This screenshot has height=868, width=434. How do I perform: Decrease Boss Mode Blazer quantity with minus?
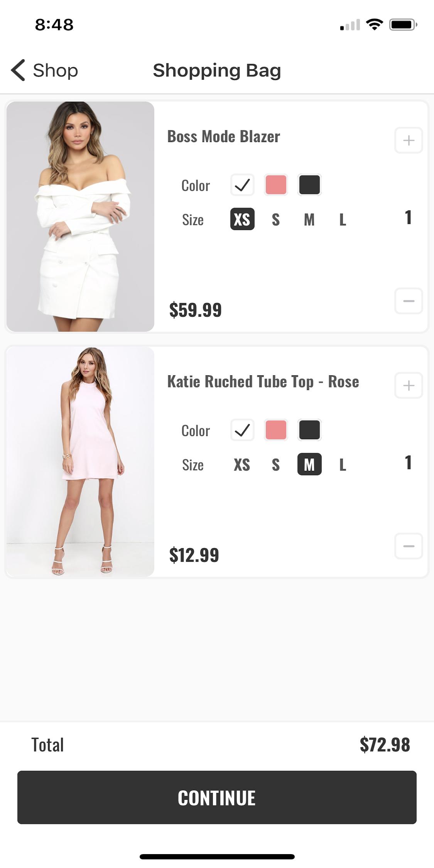409,301
